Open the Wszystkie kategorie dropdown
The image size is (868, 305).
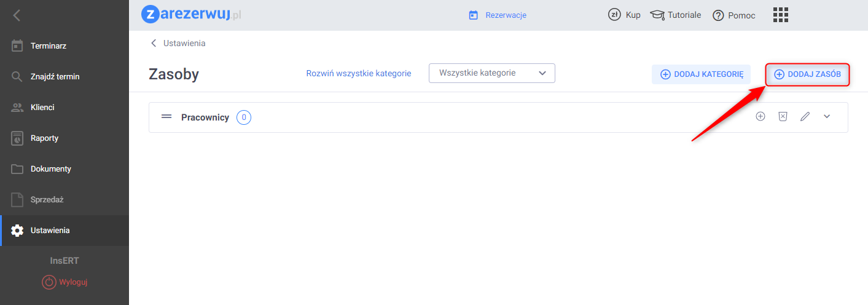click(492, 73)
